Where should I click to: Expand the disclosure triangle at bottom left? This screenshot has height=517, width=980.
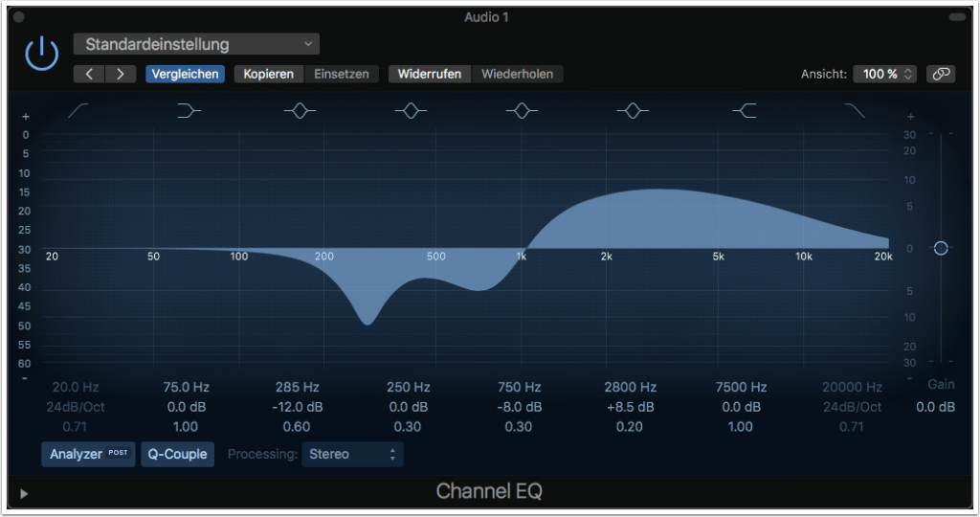(x=24, y=494)
